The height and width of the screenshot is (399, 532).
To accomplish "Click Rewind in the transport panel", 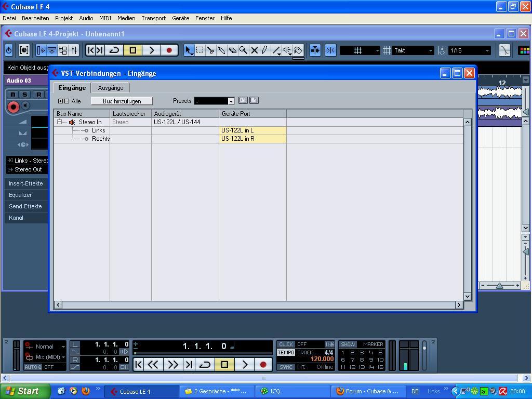I will 153,365.
